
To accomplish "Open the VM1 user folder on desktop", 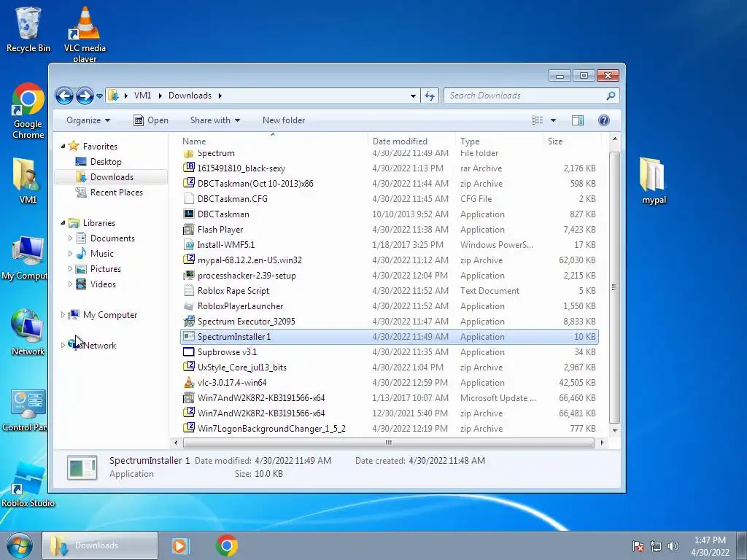I will (28, 180).
